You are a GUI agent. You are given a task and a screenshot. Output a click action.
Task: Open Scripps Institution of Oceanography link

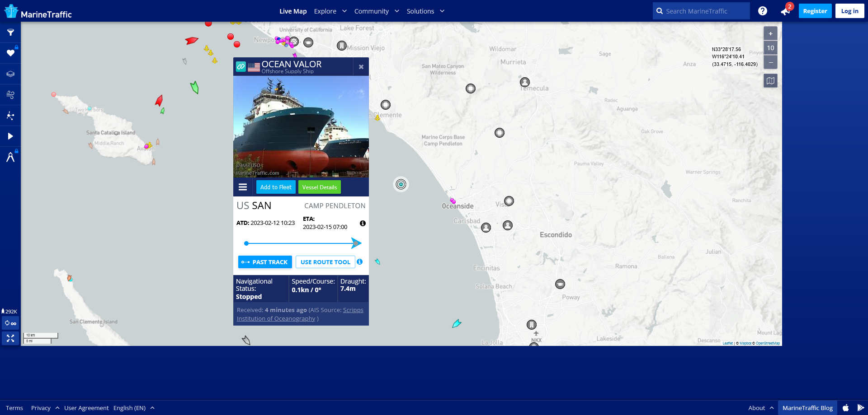click(300, 314)
